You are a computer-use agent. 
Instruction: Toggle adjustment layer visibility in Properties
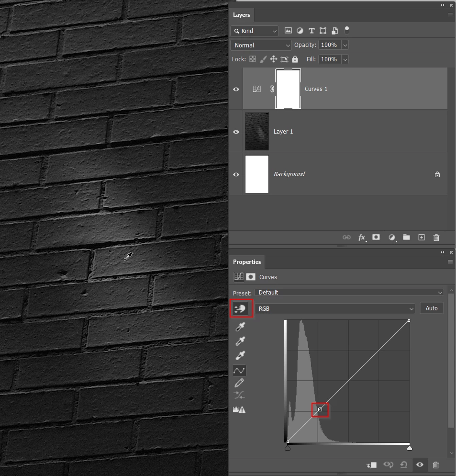click(x=420, y=465)
